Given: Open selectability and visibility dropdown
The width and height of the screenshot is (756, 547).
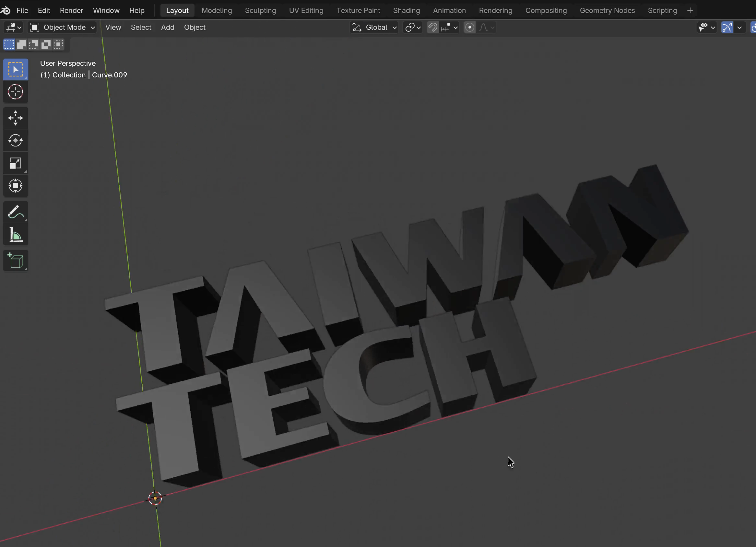Looking at the screenshot, I should (x=706, y=27).
